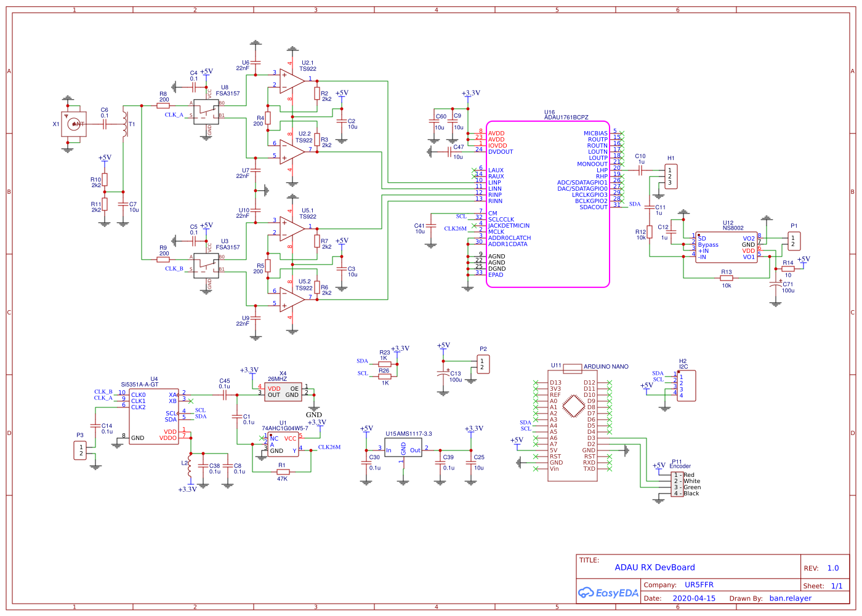
Task: Select the U2.1 TS922 op-amp
Action: pyautogui.click(x=291, y=81)
